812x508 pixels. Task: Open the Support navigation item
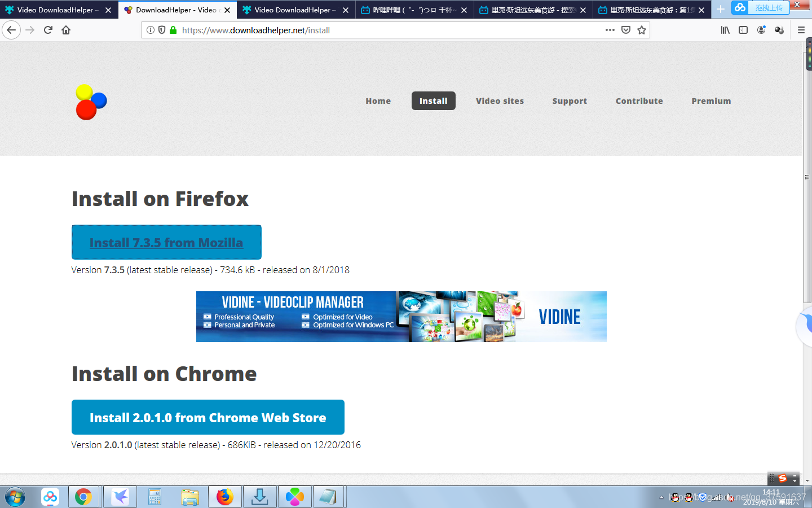[x=570, y=101]
